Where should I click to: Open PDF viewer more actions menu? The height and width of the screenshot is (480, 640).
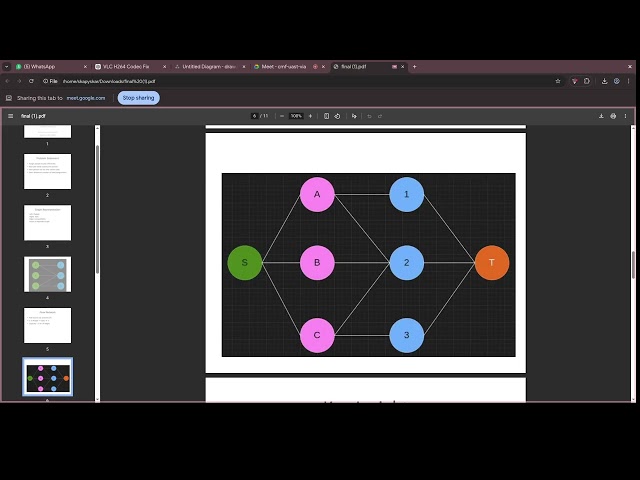click(625, 116)
